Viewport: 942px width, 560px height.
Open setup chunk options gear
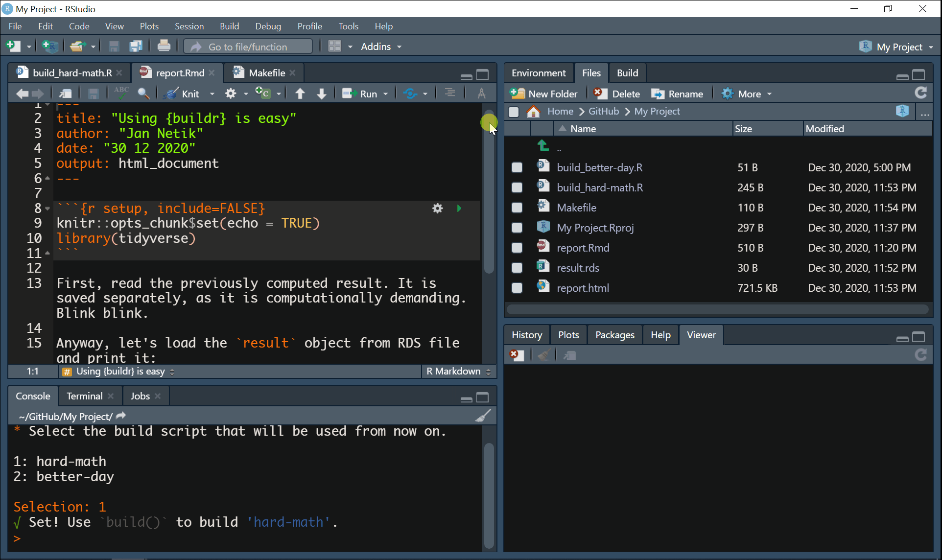(x=438, y=209)
